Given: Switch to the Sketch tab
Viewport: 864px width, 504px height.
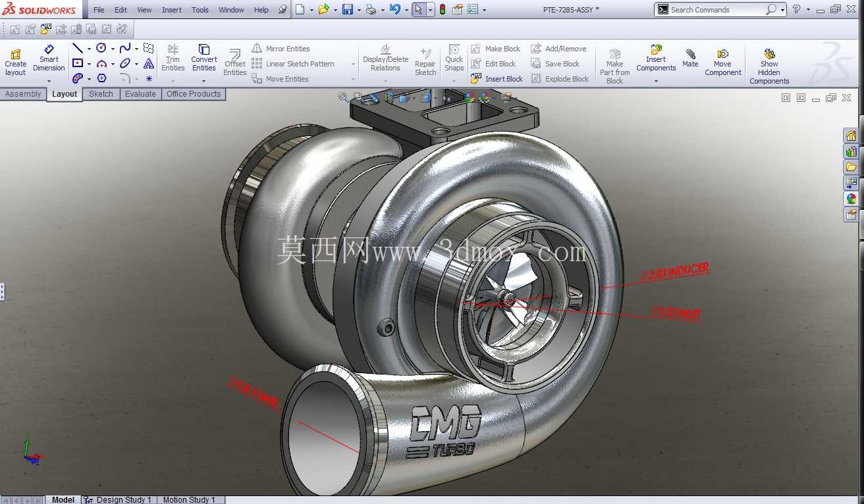Looking at the screenshot, I should 101,94.
